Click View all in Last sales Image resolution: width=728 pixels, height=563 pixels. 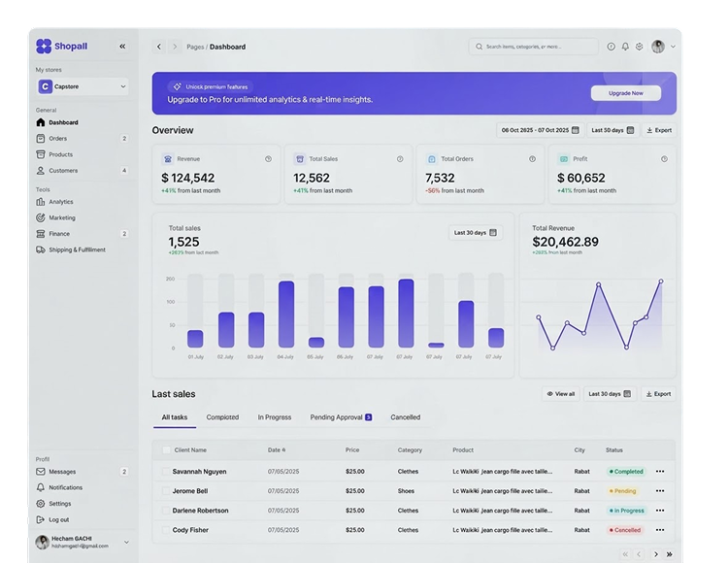[x=561, y=393]
